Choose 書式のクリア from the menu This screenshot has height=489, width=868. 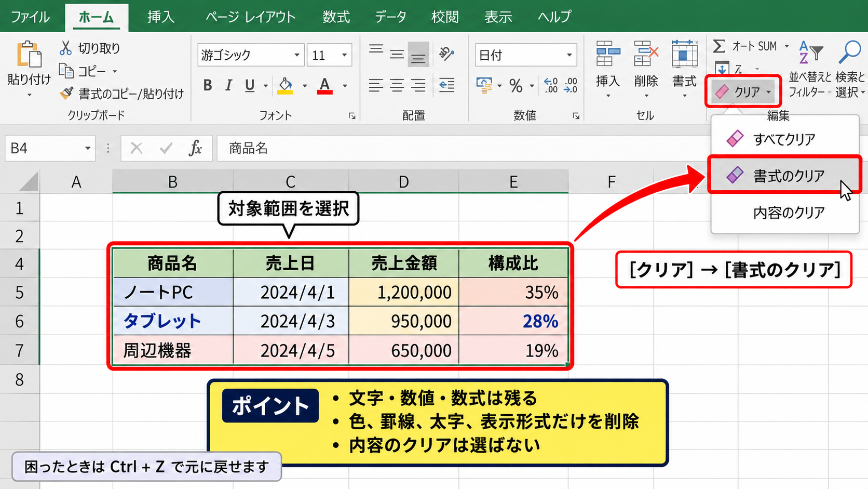[785, 176]
